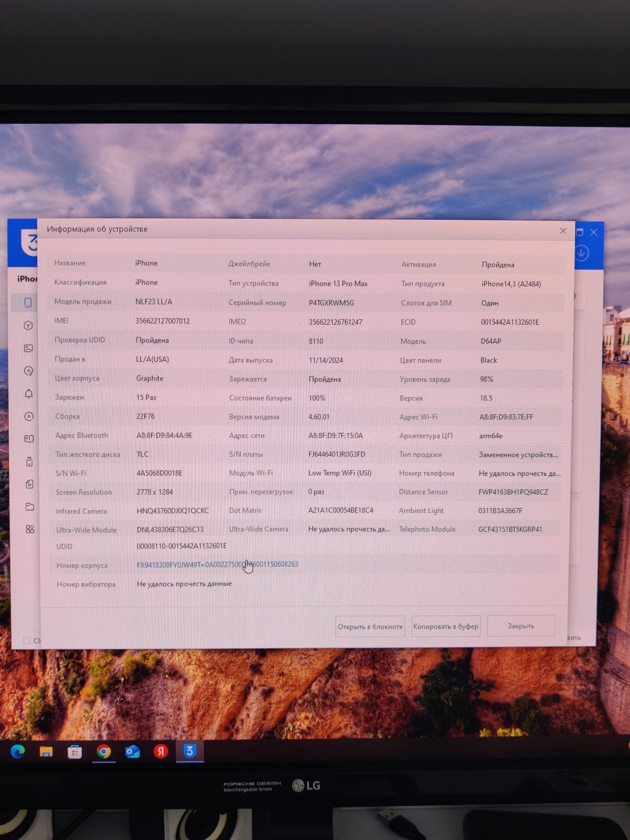The height and width of the screenshot is (840, 630).
Task: Open the blue 'Номер корпуса' serial link
Action: (x=217, y=564)
